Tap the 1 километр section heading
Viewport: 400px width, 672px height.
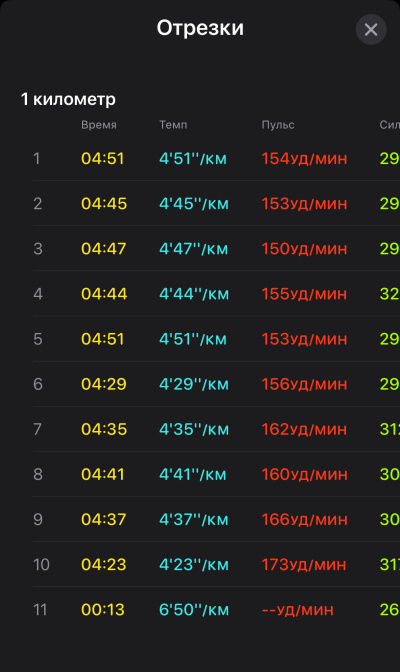68,99
